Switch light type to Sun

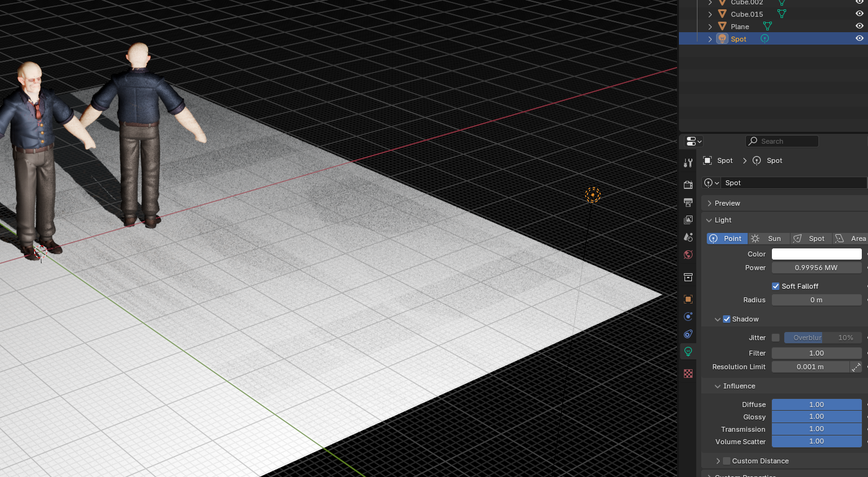pyautogui.click(x=769, y=239)
